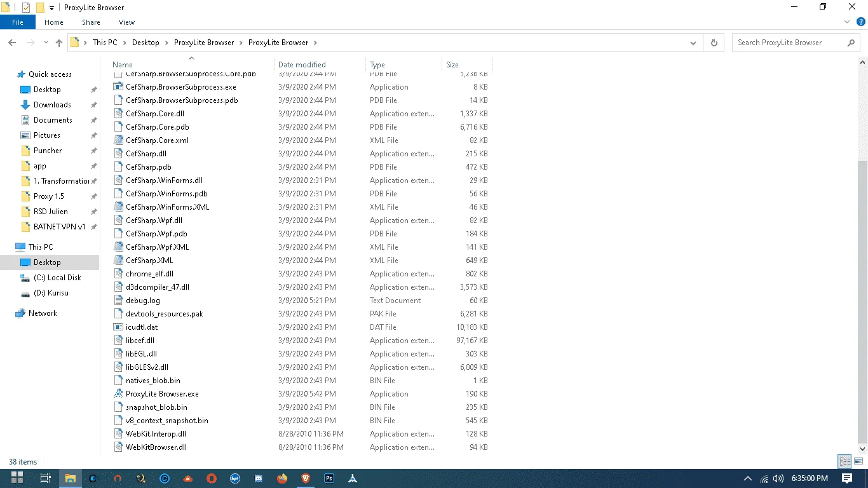This screenshot has width=868, height=488.
Task: Select Network in the navigation pane
Action: coord(43,313)
